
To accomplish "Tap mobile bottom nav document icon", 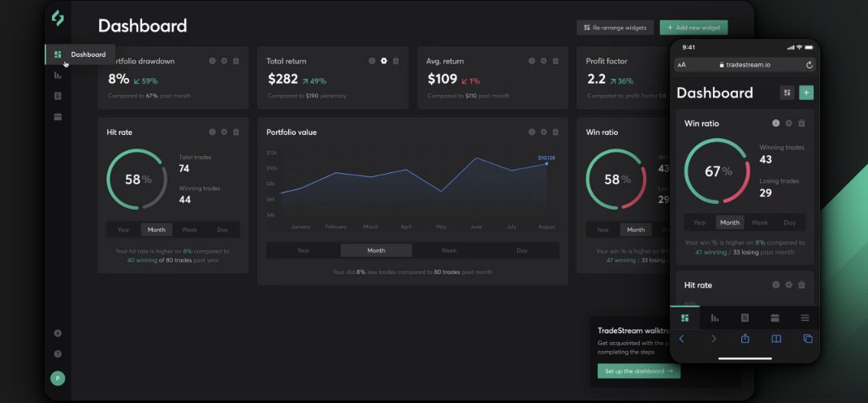I will (x=745, y=318).
